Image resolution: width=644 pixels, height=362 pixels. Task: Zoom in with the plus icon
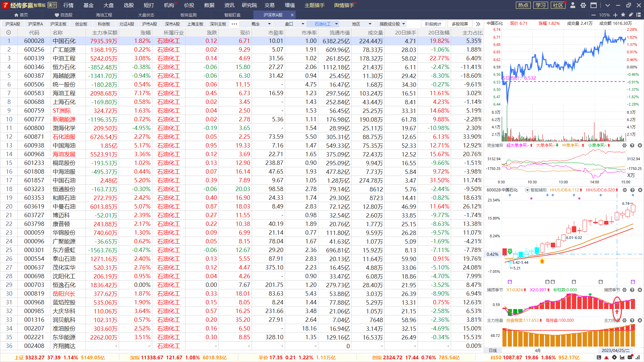tap(615, 15)
